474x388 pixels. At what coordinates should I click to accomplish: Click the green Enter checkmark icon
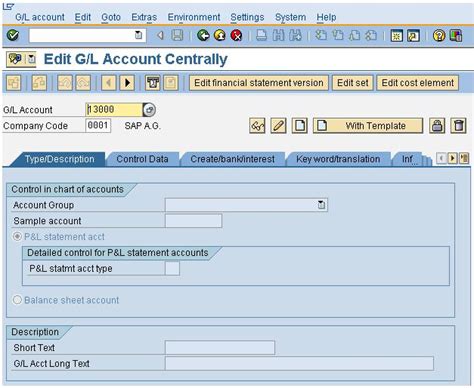[x=13, y=35]
